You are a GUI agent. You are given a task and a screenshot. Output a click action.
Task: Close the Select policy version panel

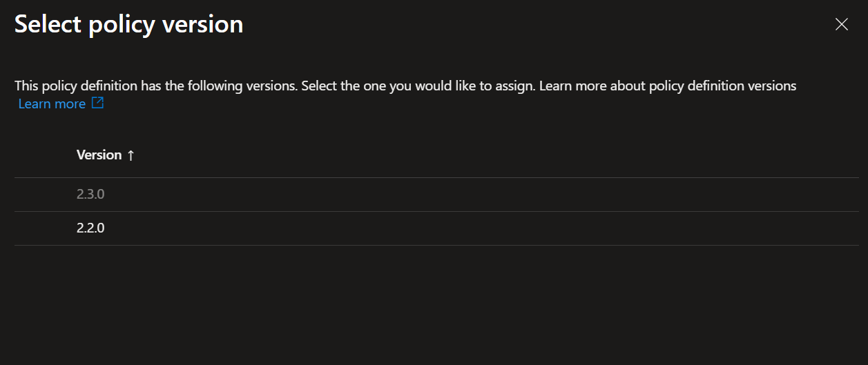point(841,24)
